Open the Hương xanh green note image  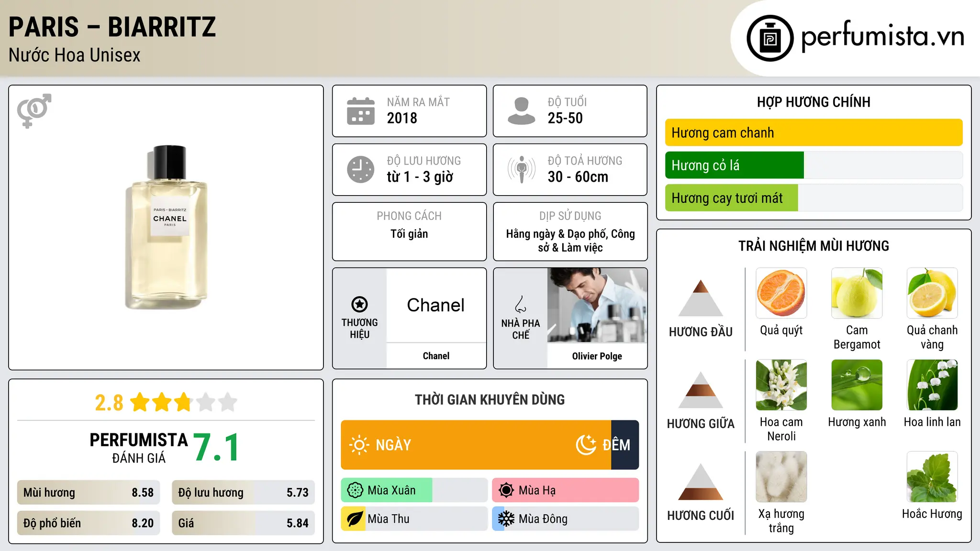point(857,385)
